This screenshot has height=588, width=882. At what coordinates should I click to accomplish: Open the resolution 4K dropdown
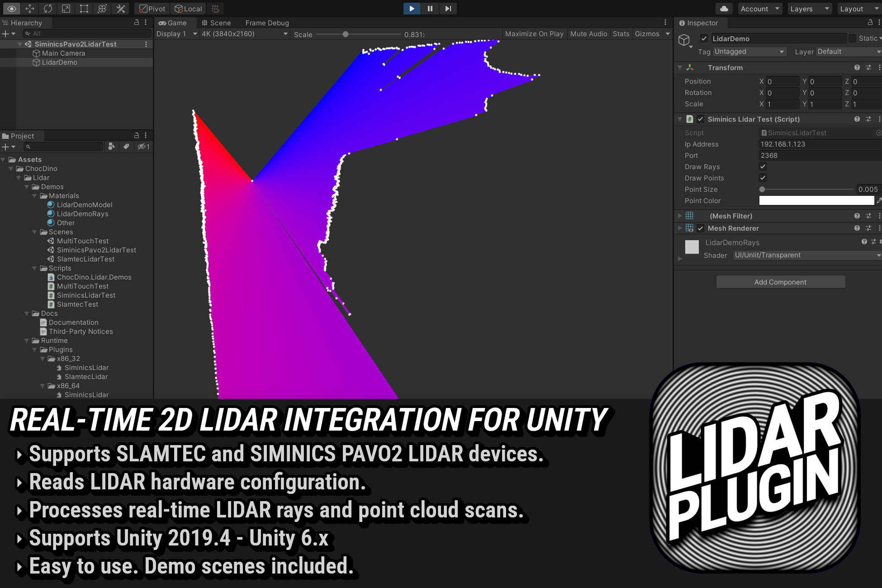coord(244,34)
